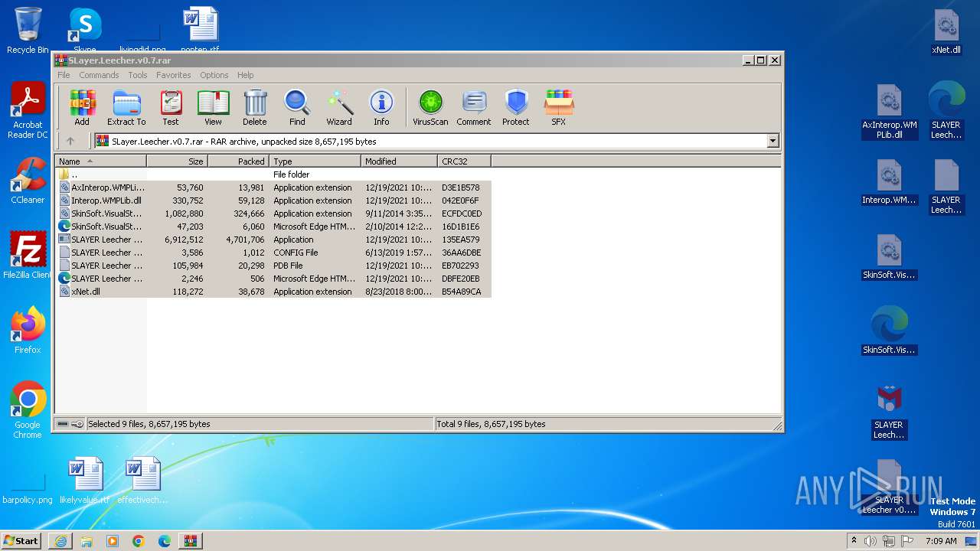The height and width of the screenshot is (551, 980).
Task: Click the taskbar clock 7:09 AM
Action: pyautogui.click(x=940, y=541)
